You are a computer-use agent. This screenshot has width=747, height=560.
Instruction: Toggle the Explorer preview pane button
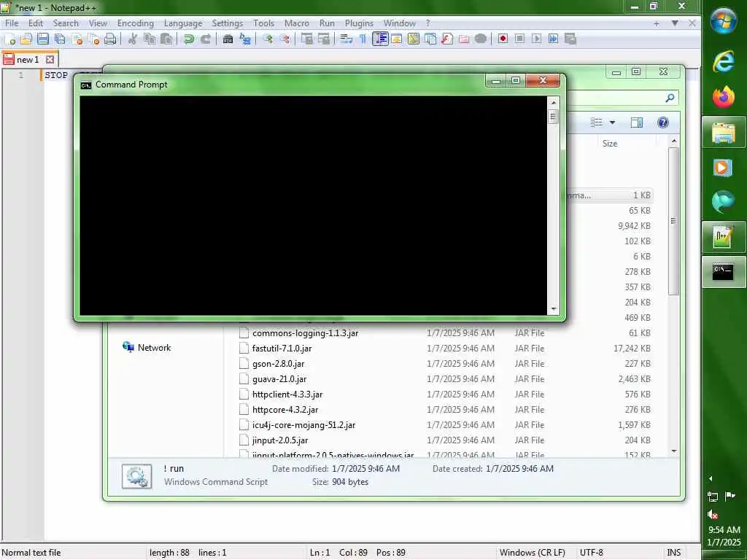click(636, 122)
